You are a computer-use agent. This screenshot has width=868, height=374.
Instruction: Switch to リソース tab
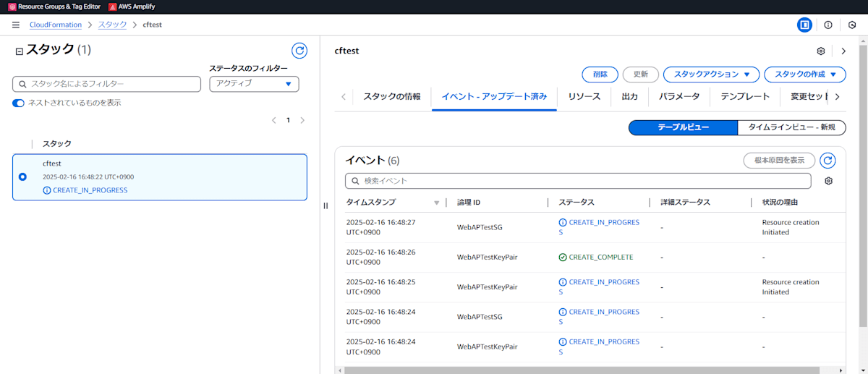584,96
